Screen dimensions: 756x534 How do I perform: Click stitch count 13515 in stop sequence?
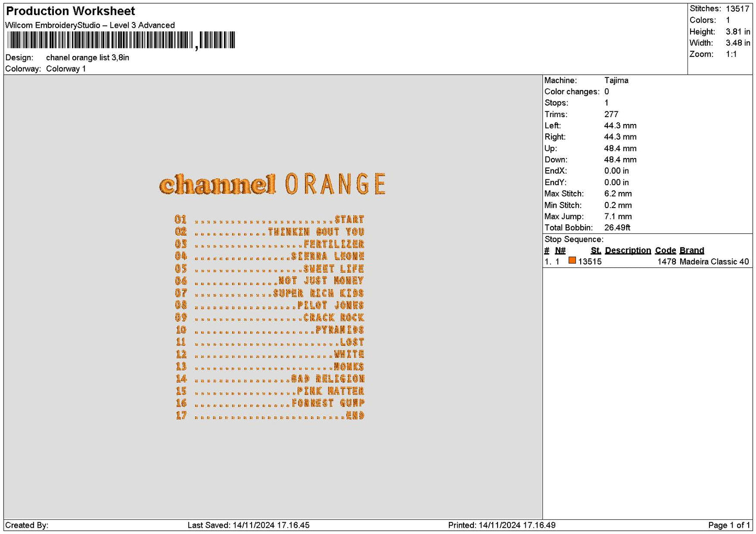tap(590, 262)
